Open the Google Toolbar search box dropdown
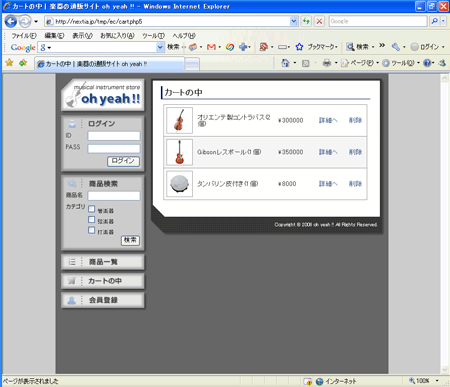 (x=160, y=47)
